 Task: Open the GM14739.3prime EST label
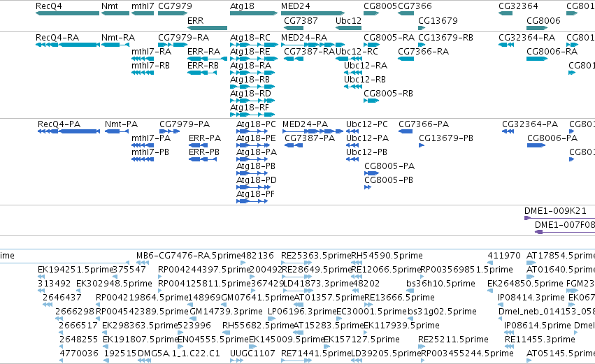(x=226, y=312)
